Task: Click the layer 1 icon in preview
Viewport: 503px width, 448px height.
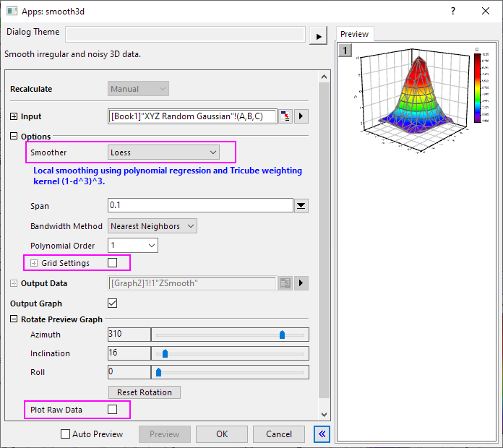Action: 345,51
